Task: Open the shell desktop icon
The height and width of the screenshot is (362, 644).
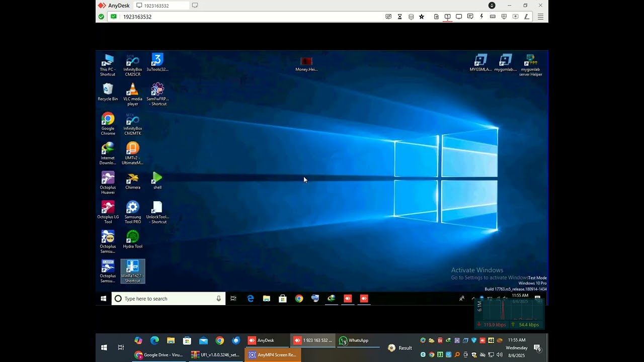Action: coord(157,181)
